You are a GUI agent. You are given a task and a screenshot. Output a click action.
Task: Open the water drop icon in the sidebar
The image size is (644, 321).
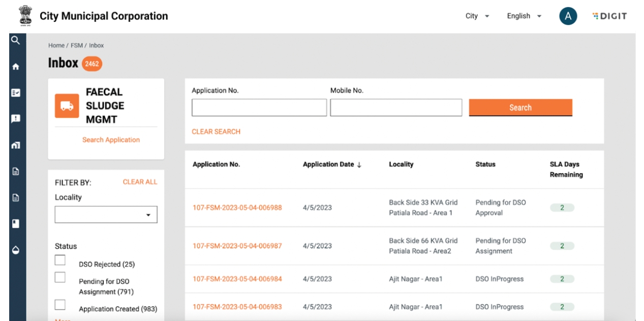pos(15,250)
